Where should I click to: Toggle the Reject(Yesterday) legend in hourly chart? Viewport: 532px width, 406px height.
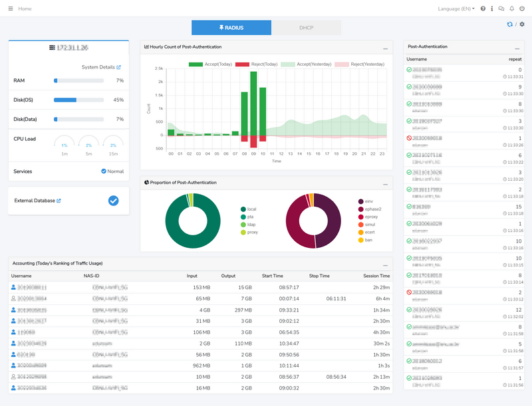pos(359,64)
